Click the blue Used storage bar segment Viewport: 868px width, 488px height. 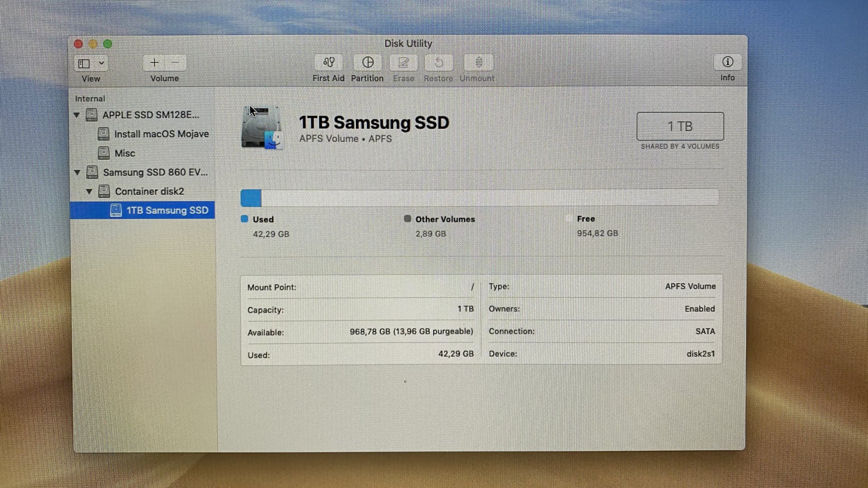point(251,198)
